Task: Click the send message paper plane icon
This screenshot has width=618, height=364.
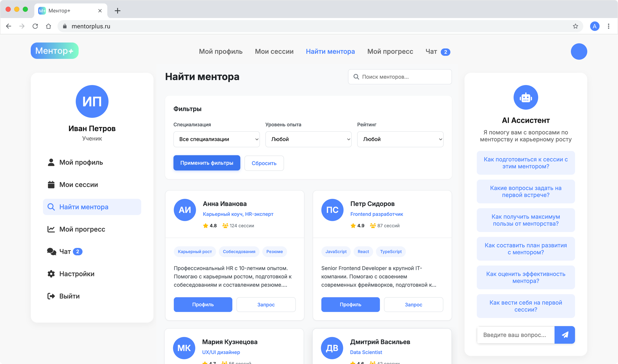Action: tap(565, 335)
